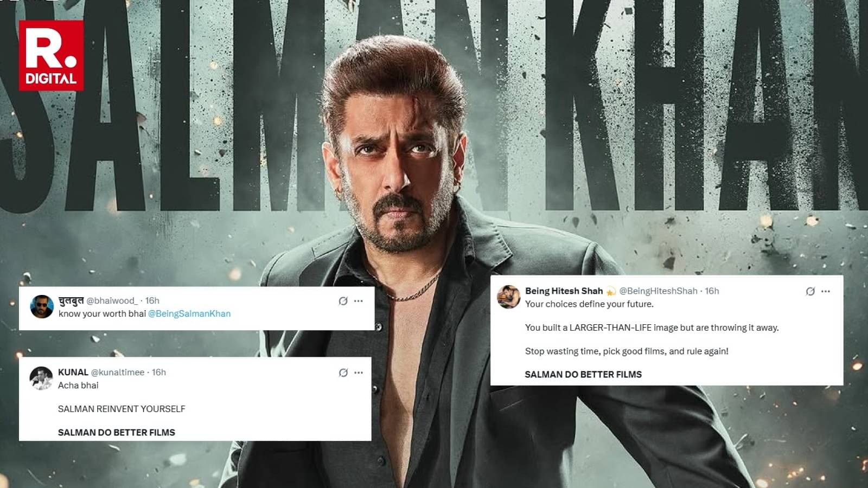Click Grok icon on Hitesh Shah tweet

(810, 291)
